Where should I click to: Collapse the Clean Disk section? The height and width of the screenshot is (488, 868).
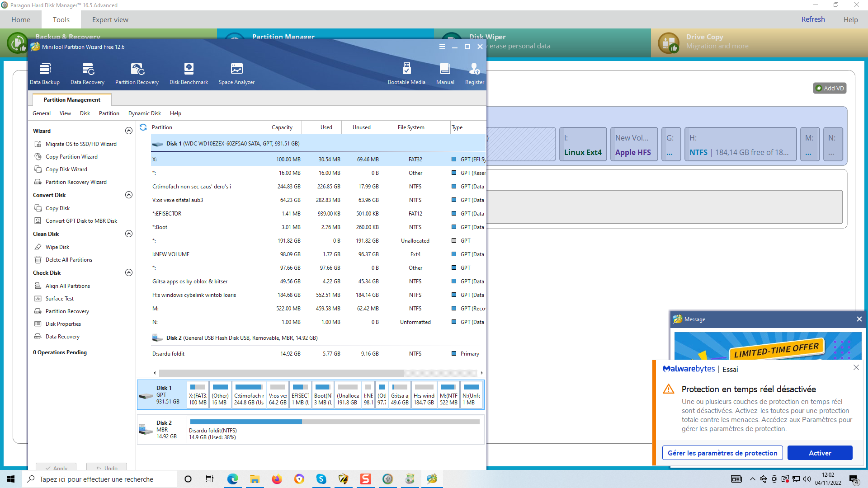(x=129, y=234)
